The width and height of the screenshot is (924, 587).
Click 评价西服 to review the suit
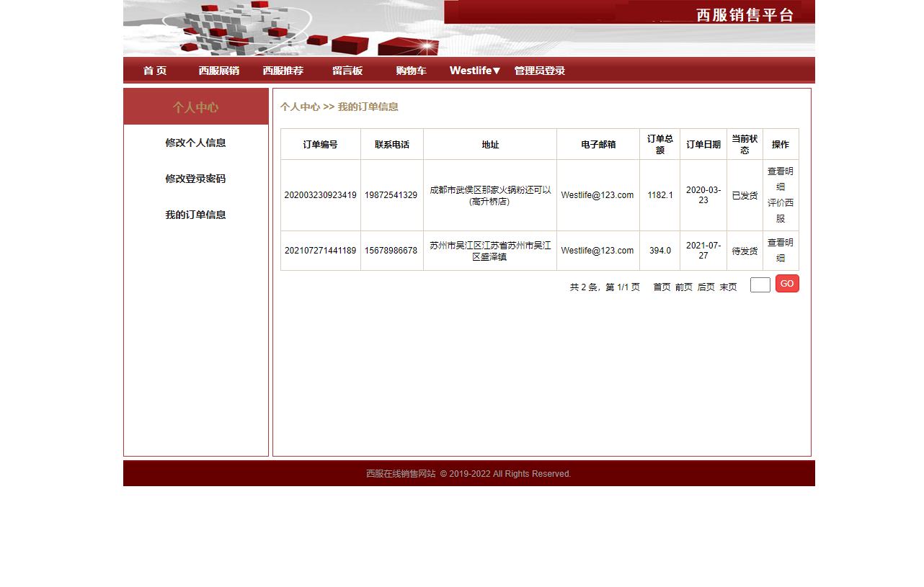click(780, 210)
